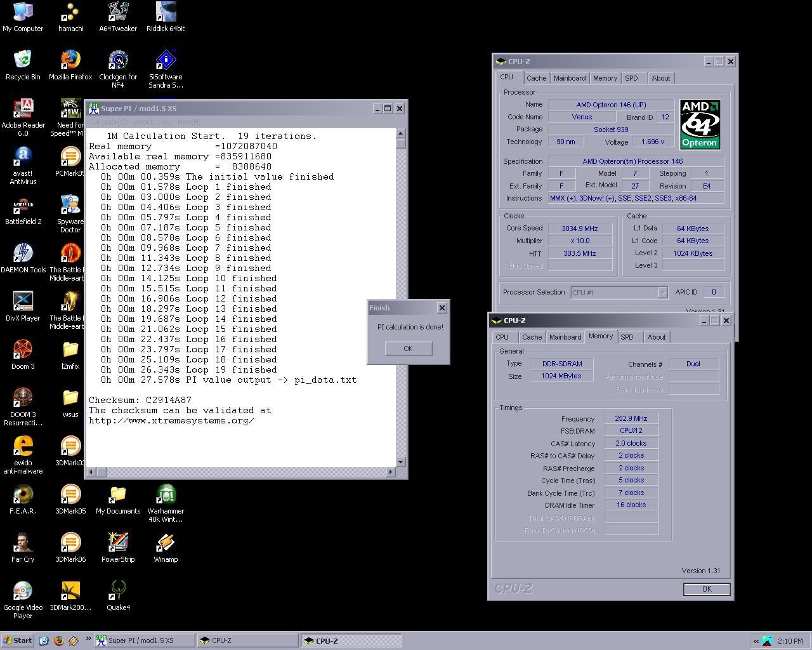Open Google Video Player icon
The width and height of the screenshot is (812, 650).
(23, 600)
